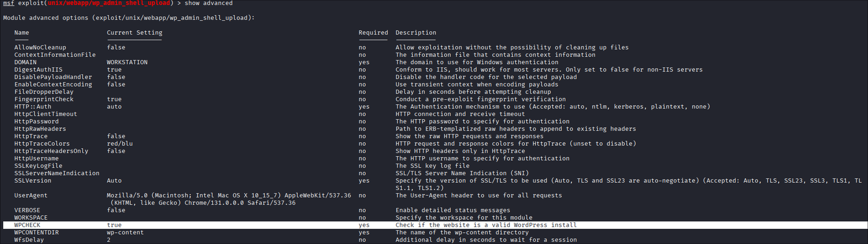868x244 pixels.
Task: Click the msf prompt label
Action: [9, 3]
